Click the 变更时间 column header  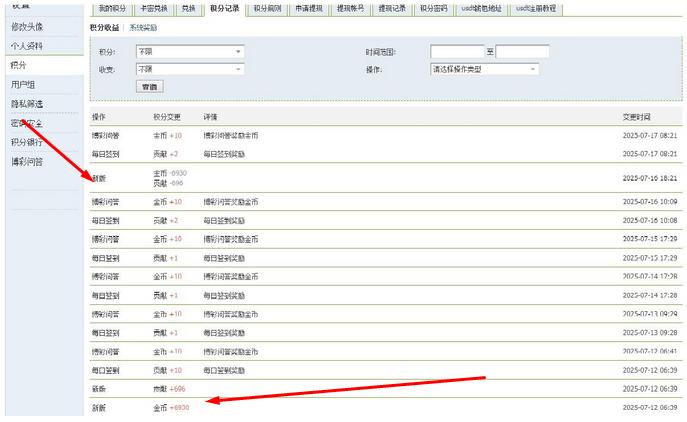pos(637,117)
